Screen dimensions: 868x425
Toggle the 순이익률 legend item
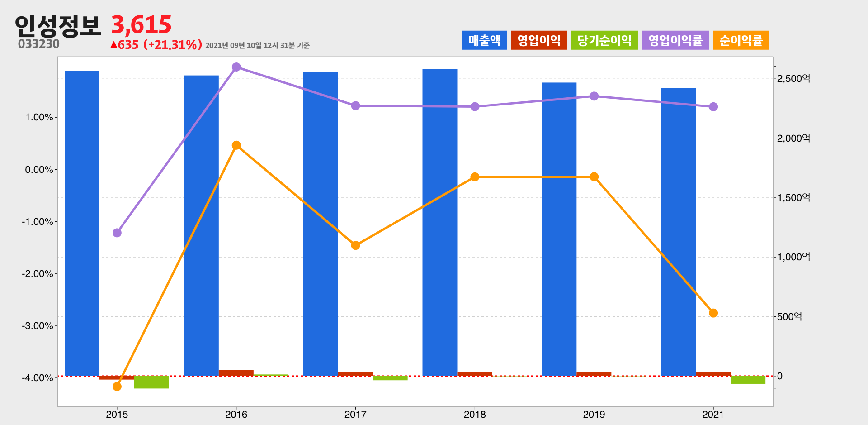pos(741,40)
